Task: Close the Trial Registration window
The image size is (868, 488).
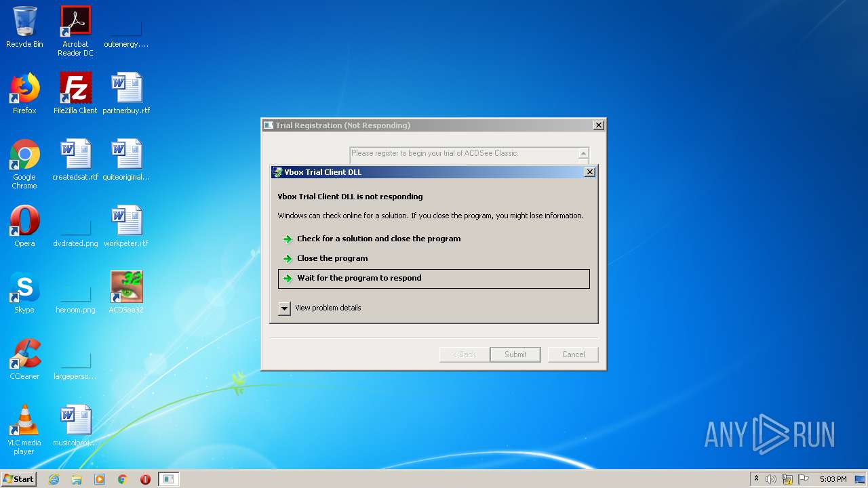Action: (x=598, y=125)
